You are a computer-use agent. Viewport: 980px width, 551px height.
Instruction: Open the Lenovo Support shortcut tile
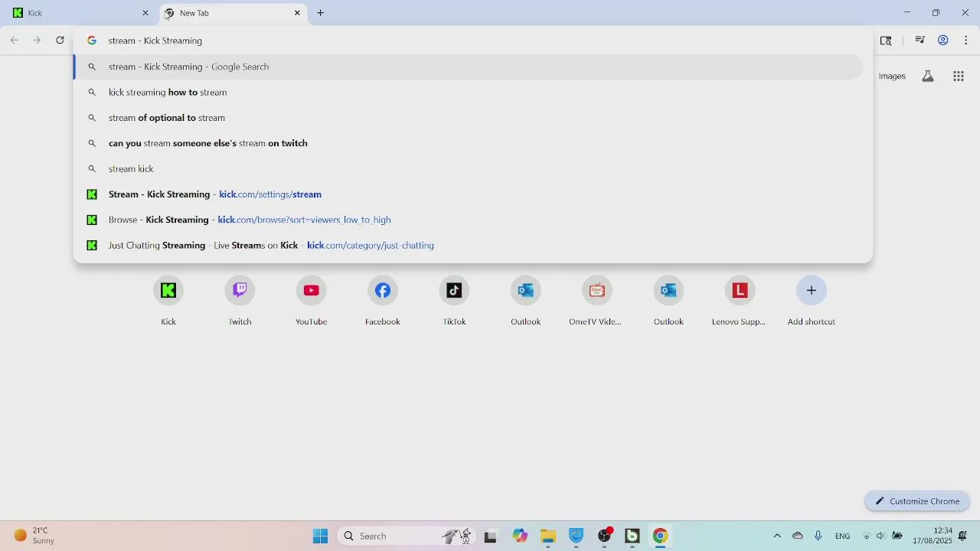[740, 301]
